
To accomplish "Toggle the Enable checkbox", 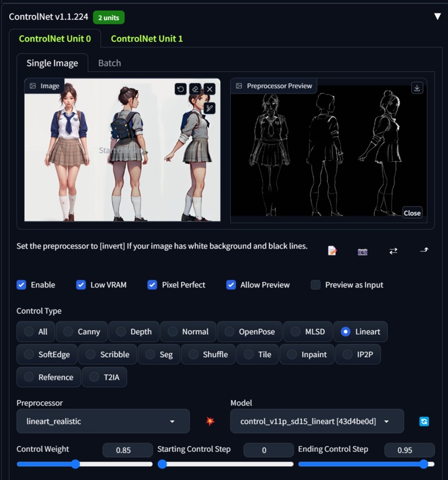I will [x=21, y=285].
